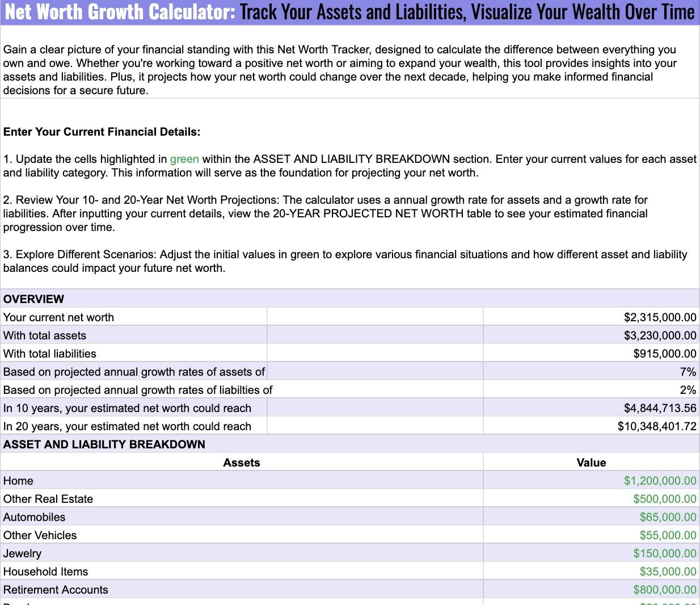Click the total liabilities amount $915,000.00
This screenshot has height=605, width=700.
[664, 354]
